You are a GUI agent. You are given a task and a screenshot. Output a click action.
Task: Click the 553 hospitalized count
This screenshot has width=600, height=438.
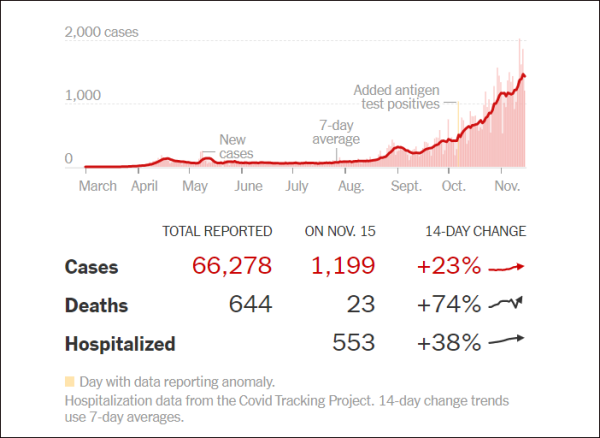point(354,342)
